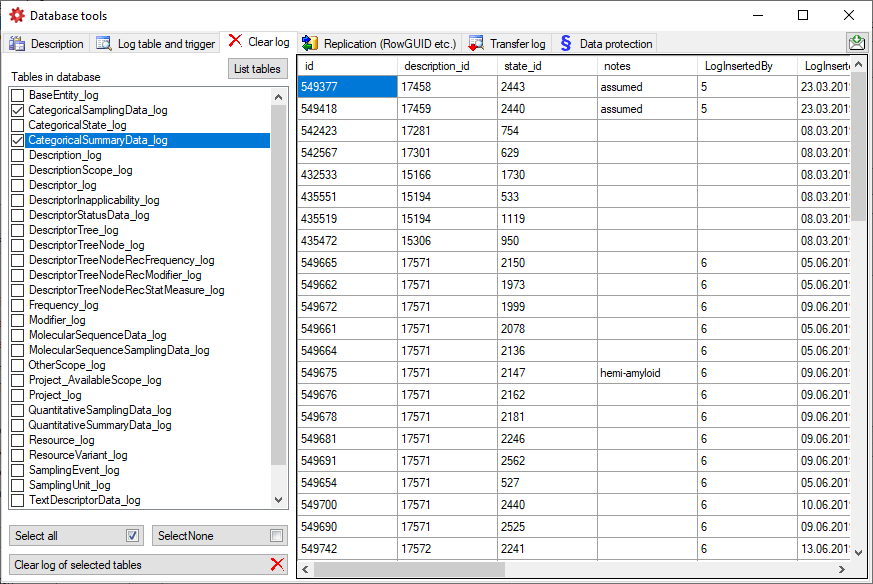
Task: Click table list scroll up arrow
Action: pyautogui.click(x=279, y=97)
